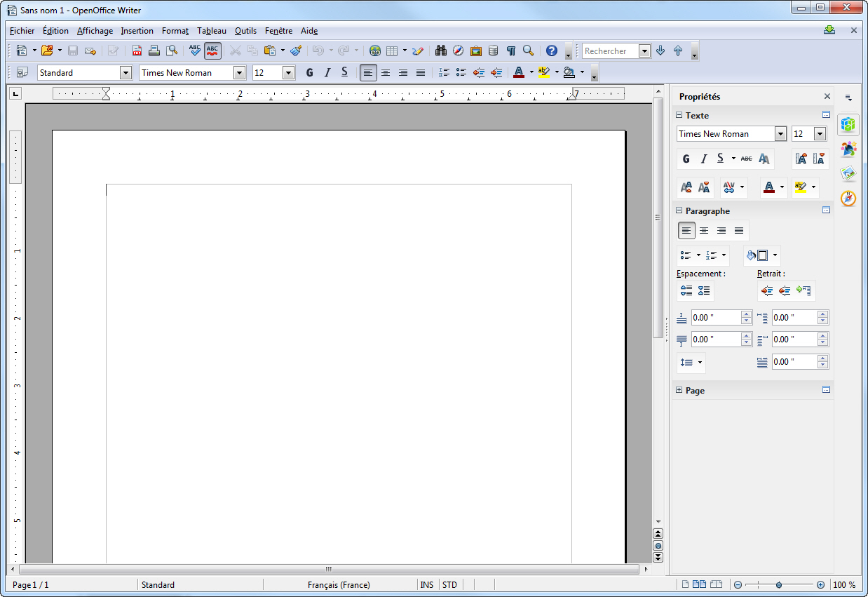Open the Gallery icon in sidebar
This screenshot has width=868, height=597.
pos(848,173)
